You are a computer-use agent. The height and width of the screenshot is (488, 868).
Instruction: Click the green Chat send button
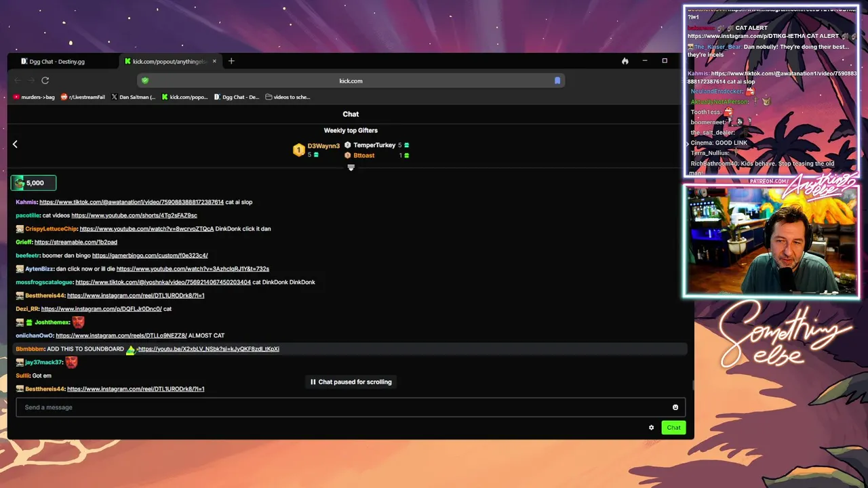click(x=673, y=428)
